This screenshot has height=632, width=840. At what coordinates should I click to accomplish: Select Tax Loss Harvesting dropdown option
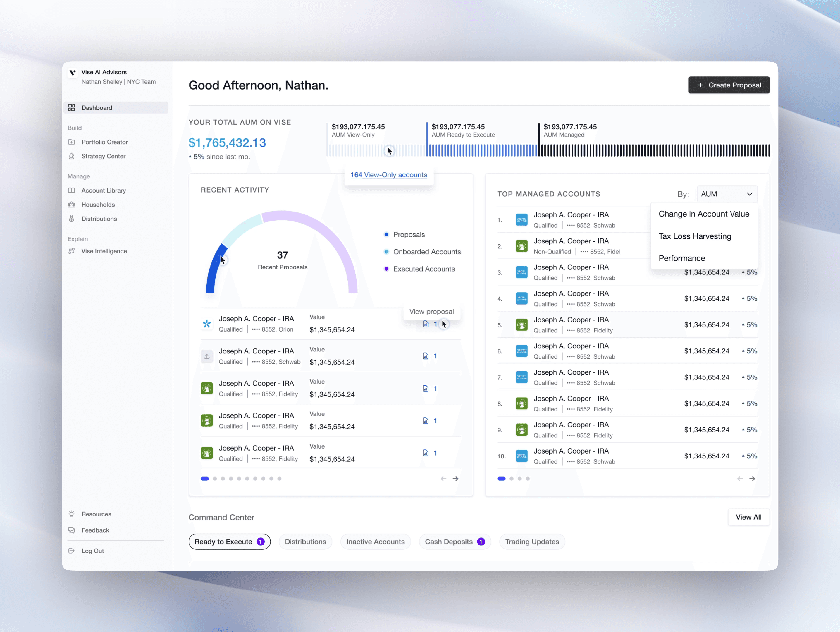point(695,236)
